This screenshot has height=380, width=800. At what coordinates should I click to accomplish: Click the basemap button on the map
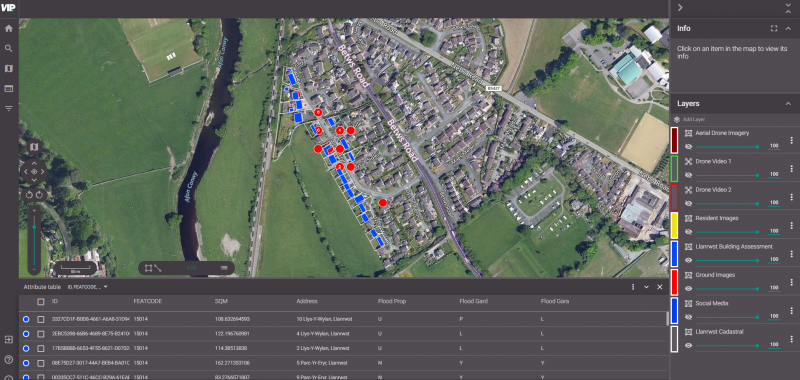[34, 147]
